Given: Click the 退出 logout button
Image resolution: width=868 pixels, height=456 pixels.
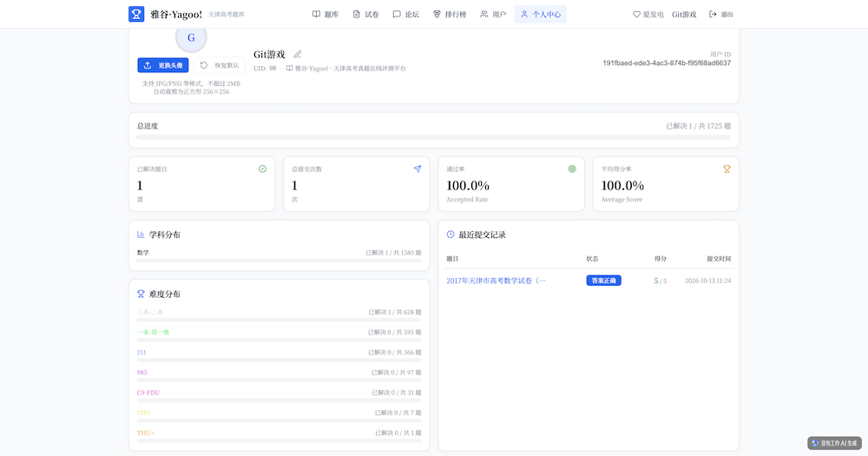Looking at the screenshot, I should [x=720, y=15].
